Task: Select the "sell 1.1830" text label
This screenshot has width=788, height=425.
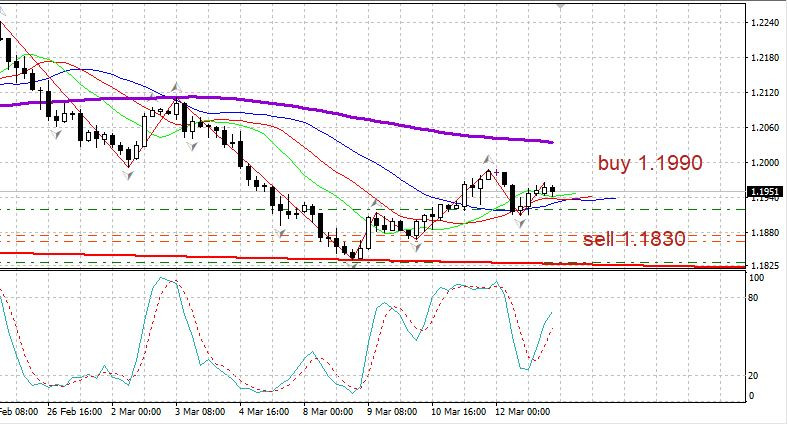Action: click(634, 239)
